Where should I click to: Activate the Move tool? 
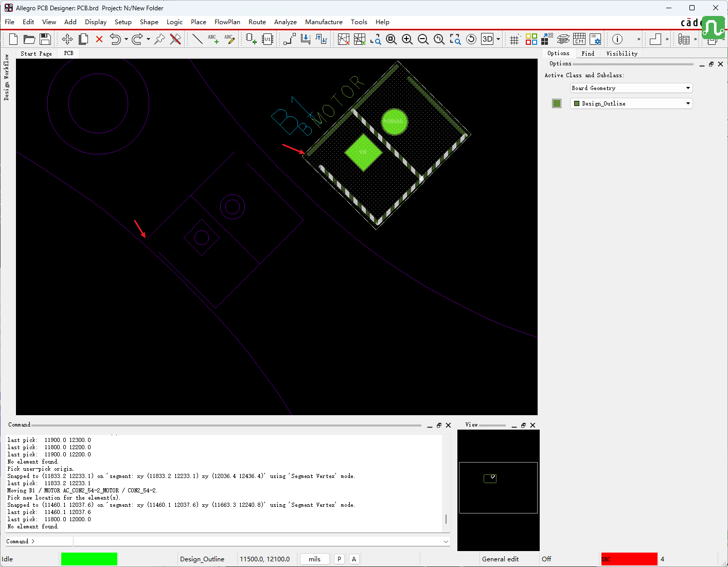67,39
